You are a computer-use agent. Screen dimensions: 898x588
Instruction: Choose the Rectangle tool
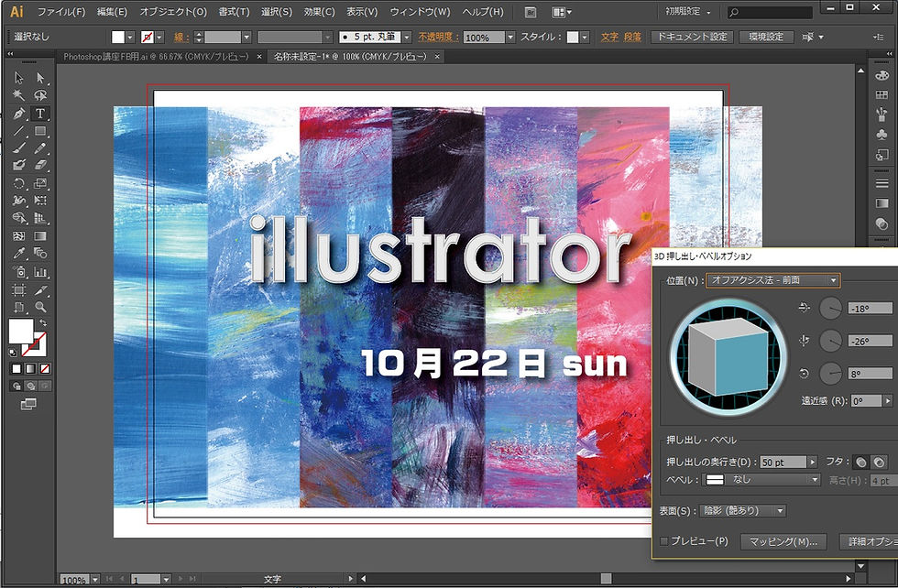click(x=40, y=131)
